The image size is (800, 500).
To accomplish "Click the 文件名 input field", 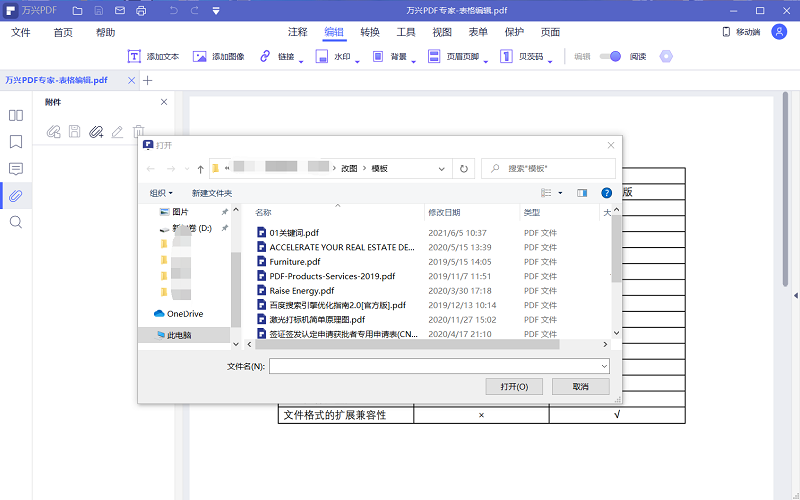I will tap(439, 366).
